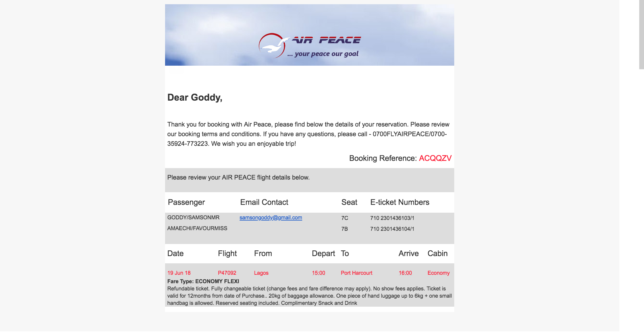Click the vertical scrollbar thumb on the right
Viewport: 644px width, 335px height.
click(x=641, y=35)
